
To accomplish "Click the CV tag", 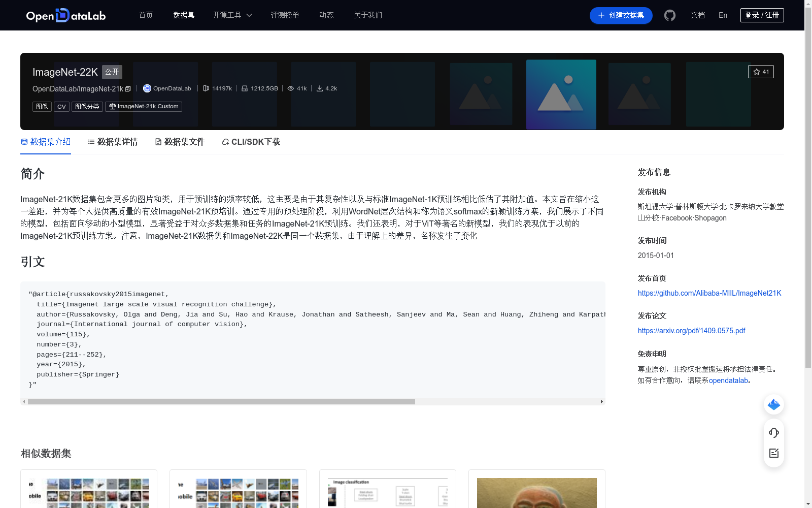I will click(61, 107).
